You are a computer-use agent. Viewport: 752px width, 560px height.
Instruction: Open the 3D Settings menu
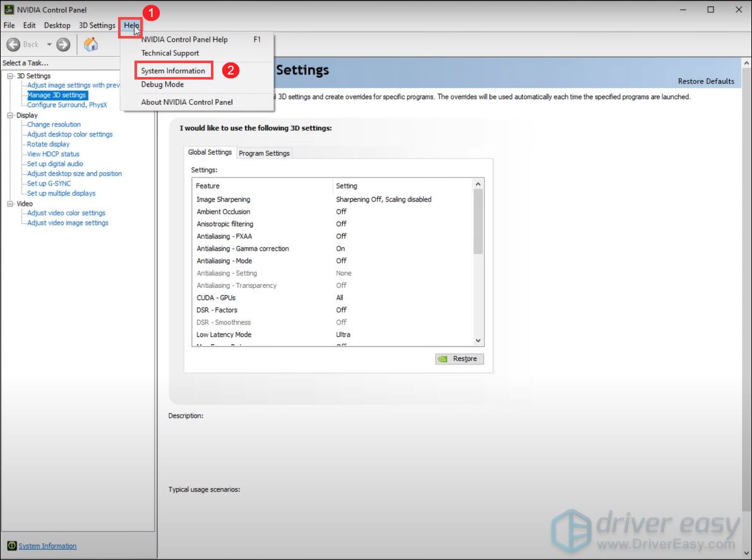97,25
